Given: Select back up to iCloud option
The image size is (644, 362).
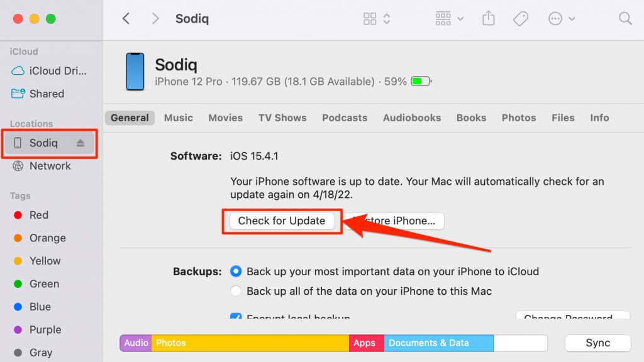Looking at the screenshot, I should [x=236, y=271].
